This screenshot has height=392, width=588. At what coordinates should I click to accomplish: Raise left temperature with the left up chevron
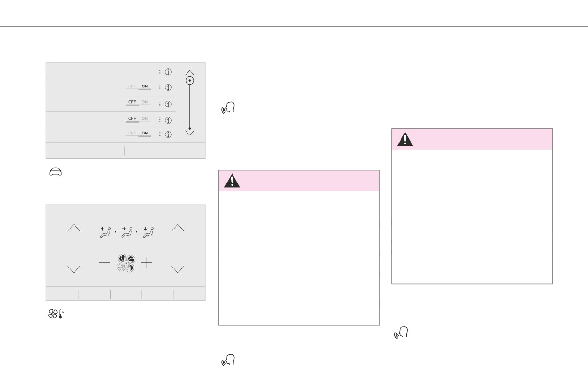pos(74,228)
